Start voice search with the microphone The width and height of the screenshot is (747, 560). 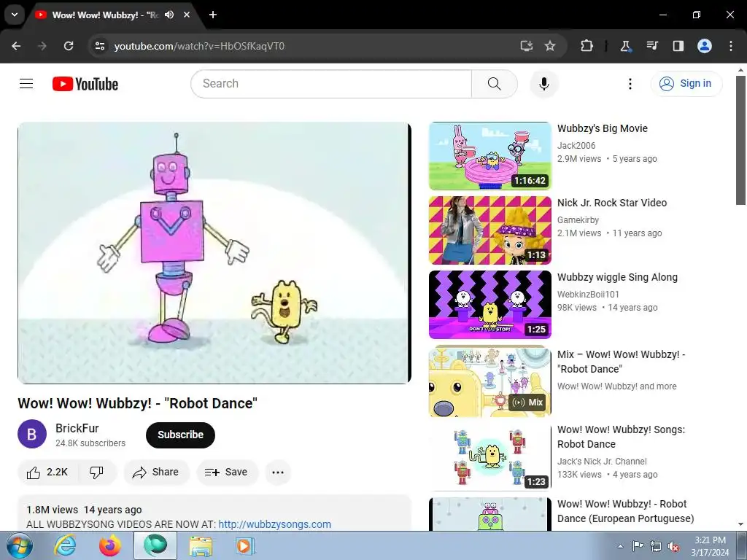[543, 84]
